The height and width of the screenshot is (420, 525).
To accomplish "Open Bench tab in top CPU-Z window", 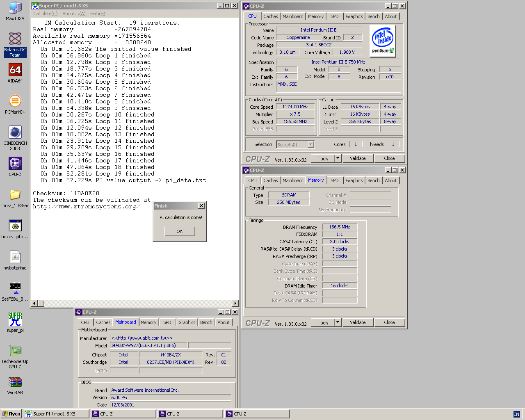I will [373, 16].
